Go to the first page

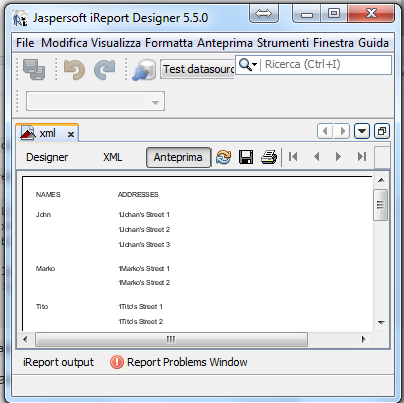tap(293, 156)
